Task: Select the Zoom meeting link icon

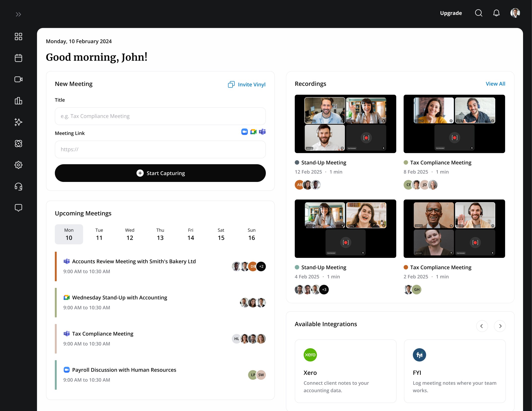Action: tap(244, 132)
